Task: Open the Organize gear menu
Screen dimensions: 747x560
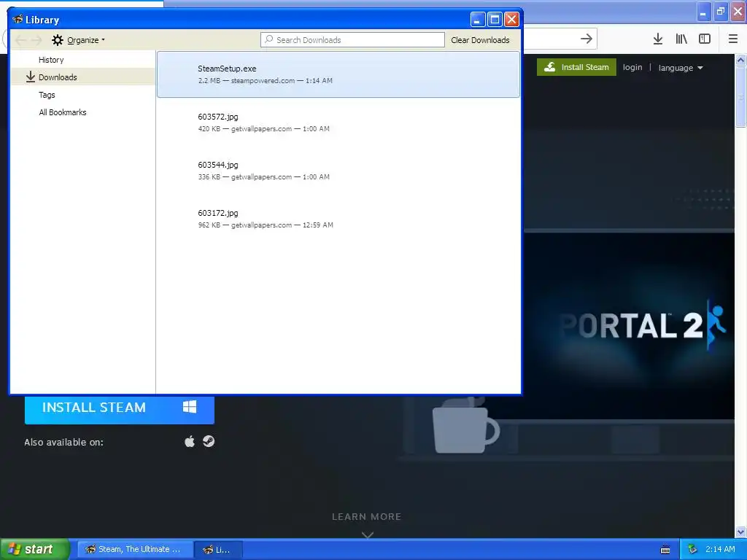Action: point(78,40)
